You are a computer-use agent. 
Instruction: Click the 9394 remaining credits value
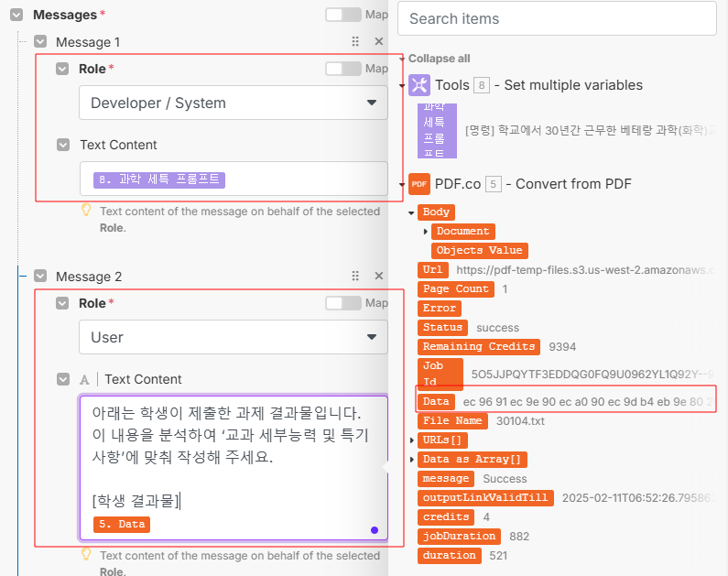pyautogui.click(x=562, y=347)
